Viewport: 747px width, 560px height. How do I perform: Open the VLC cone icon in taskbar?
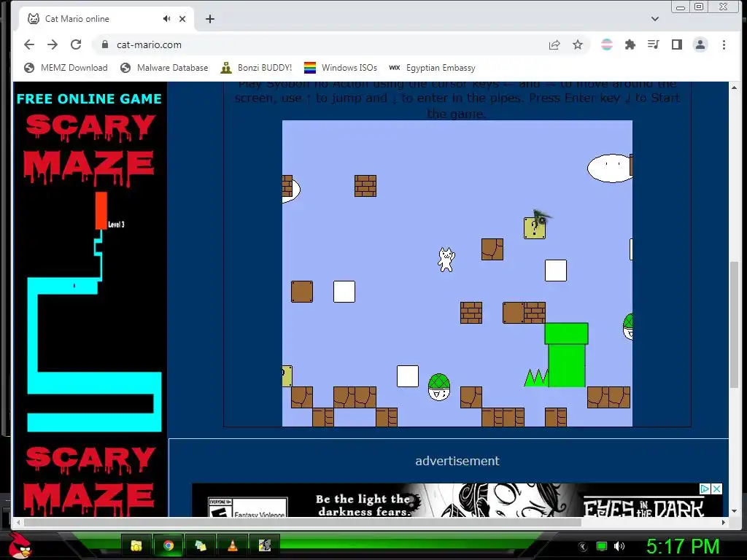[233, 545]
